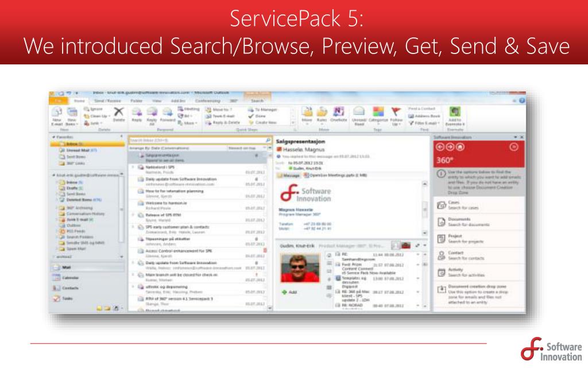Image resolution: width=588 pixels, height=368 pixels.
Task: Collapse the Favorites folder group
Action: tap(53, 137)
